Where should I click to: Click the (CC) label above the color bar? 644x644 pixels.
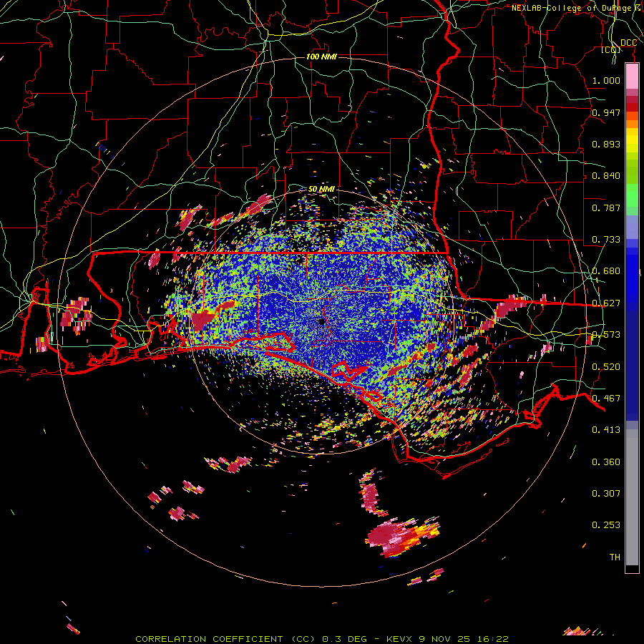(x=611, y=49)
